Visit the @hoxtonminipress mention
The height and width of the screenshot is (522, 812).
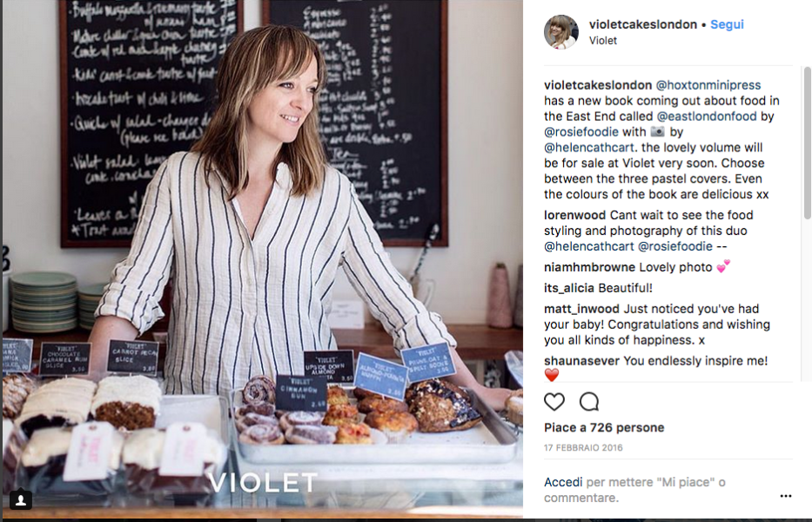708,85
